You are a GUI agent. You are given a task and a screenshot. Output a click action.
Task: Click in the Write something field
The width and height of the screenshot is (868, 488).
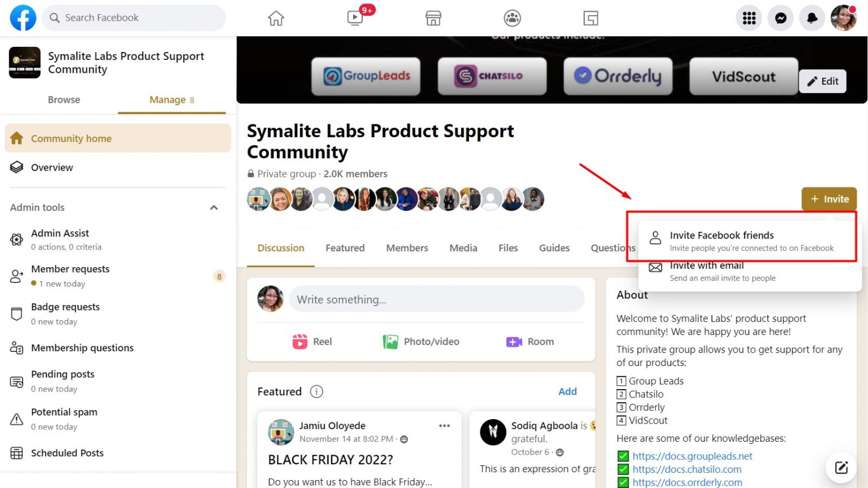pyautogui.click(x=436, y=299)
